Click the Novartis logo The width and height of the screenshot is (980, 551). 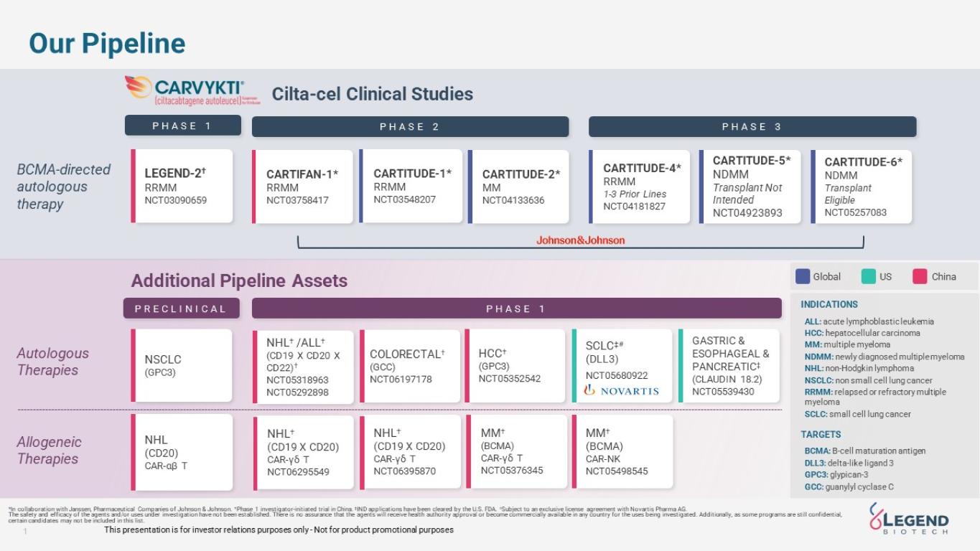[622, 391]
